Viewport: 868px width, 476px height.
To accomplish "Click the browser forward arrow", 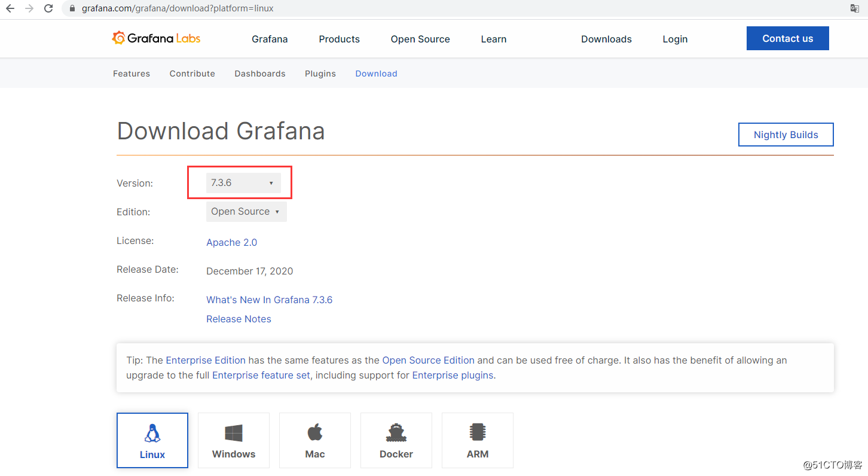I will coord(29,9).
